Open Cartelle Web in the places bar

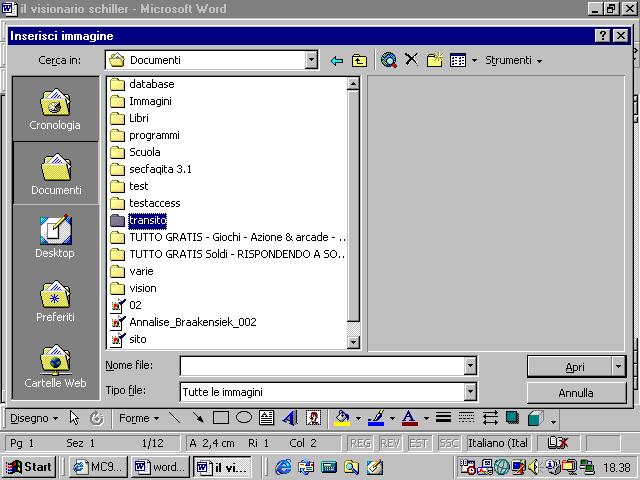pos(55,366)
